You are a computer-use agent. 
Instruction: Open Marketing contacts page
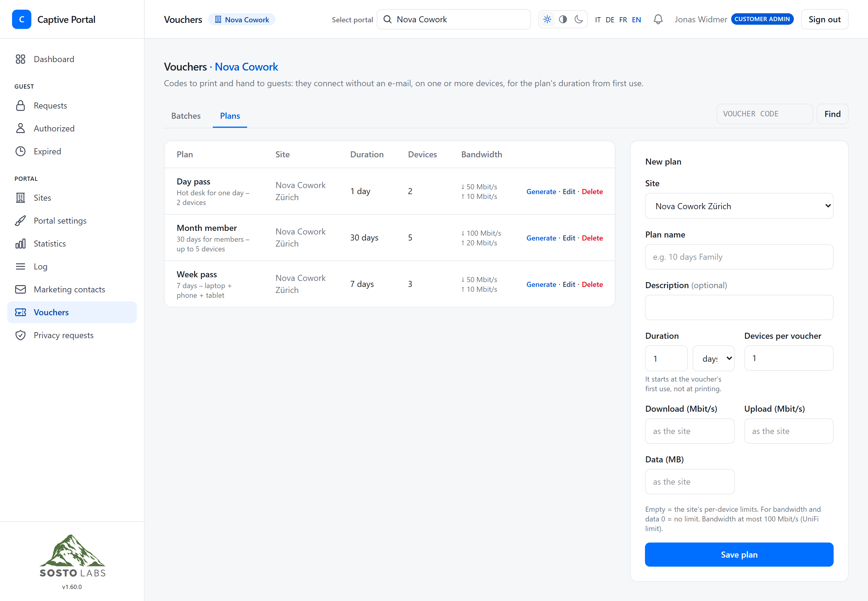click(x=72, y=289)
